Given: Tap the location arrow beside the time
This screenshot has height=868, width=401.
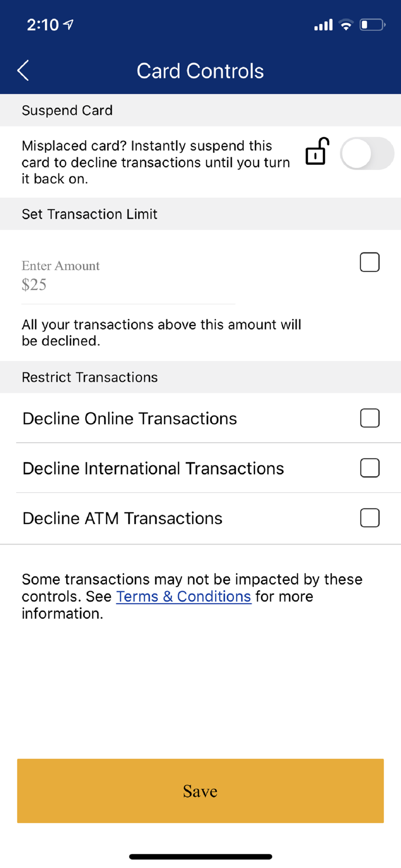Looking at the screenshot, I should tap(68, 25).
